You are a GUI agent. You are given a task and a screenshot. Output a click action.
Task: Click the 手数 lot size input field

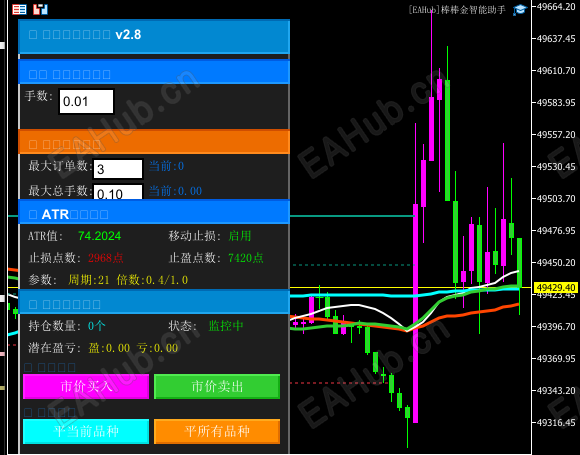point(87,101)
